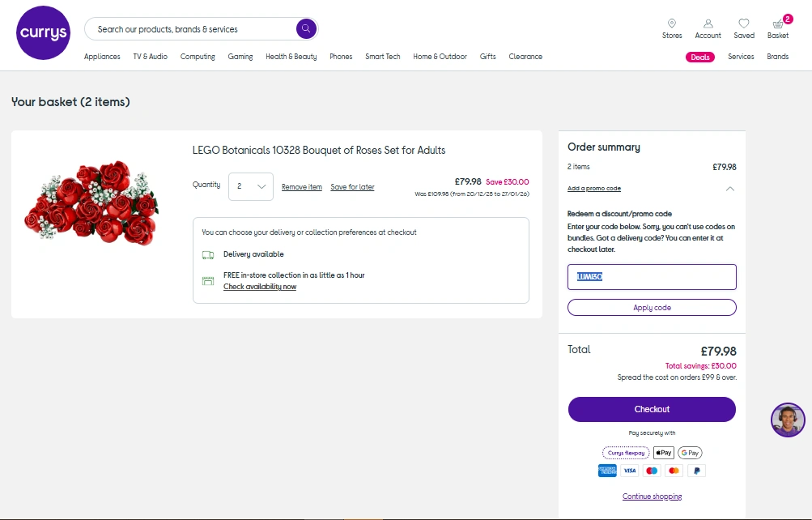Toggle the Add a promo code link

tap(594, 189)
